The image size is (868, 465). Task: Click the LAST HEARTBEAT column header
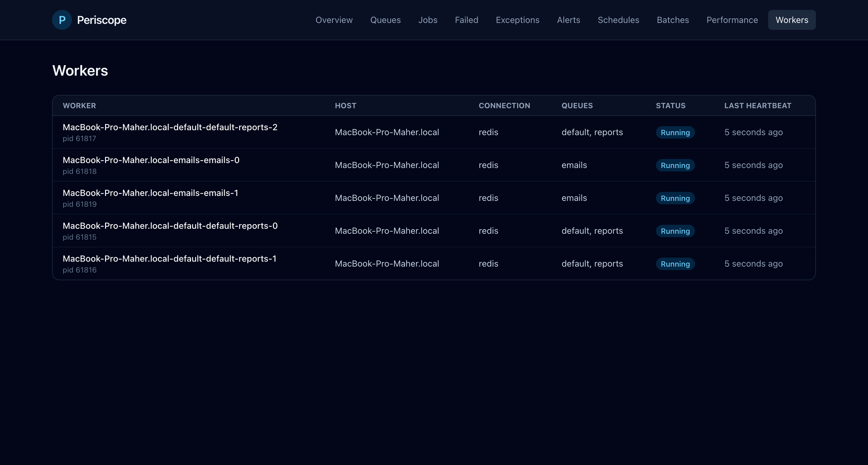click(x=758, y=105)
